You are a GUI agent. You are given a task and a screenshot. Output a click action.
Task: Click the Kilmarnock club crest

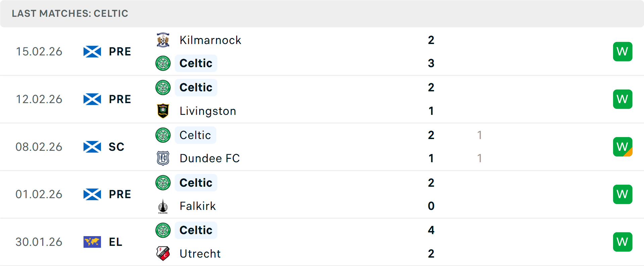[163, 40]
